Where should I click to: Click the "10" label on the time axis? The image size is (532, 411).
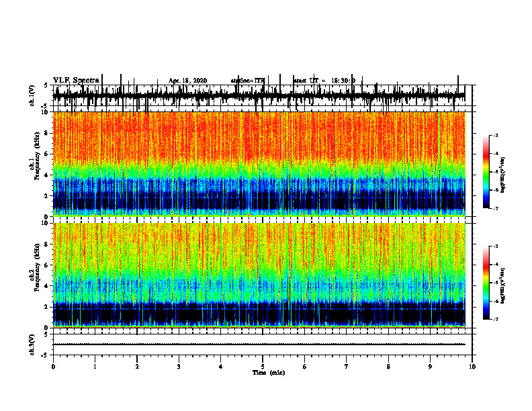(472, 367)
